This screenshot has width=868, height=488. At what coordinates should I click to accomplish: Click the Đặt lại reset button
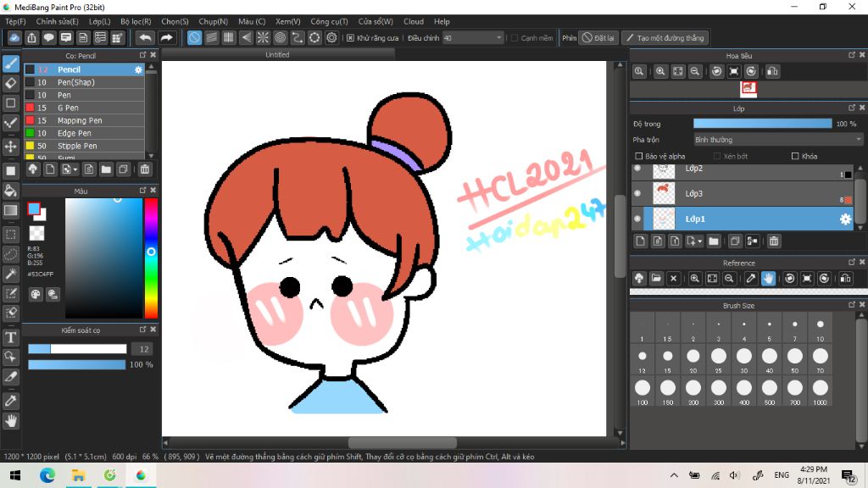(x=598, y=38)
